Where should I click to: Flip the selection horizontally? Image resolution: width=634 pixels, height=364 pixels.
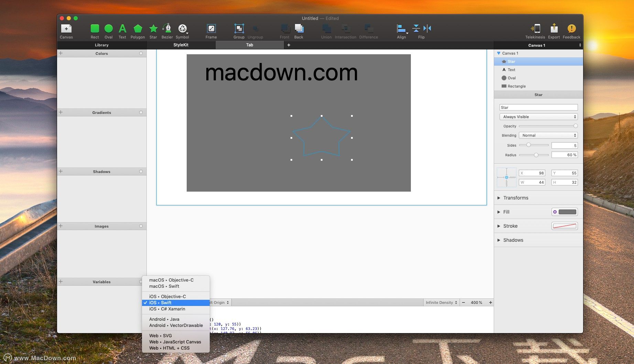[427, 29]
